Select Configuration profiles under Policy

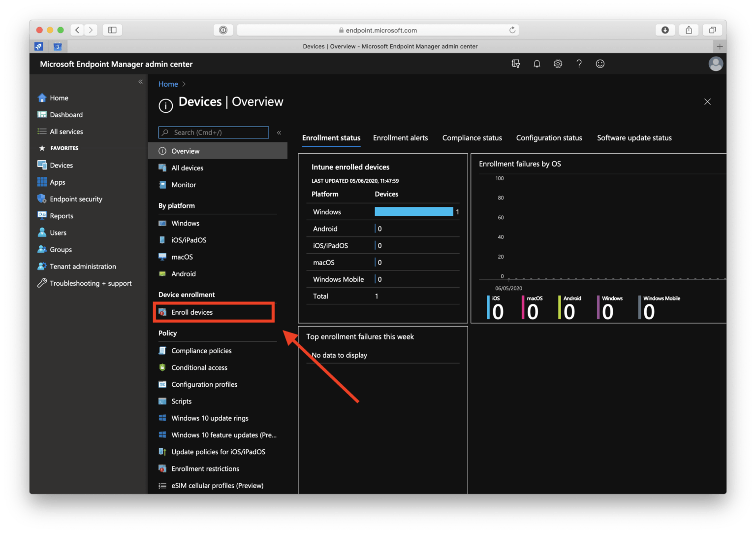[x=204, y=384]
